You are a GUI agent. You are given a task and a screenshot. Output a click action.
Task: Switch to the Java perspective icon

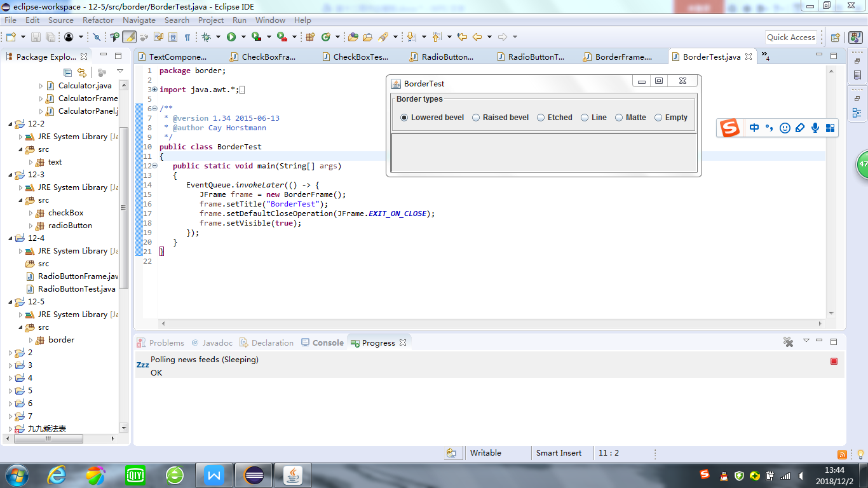coord(855,37)
